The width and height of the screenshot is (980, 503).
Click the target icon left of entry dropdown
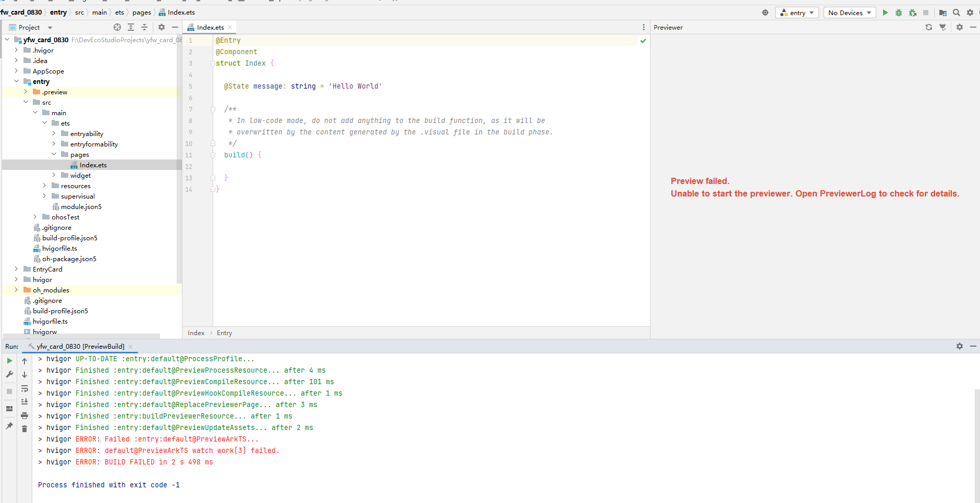[x=765, y=13]
